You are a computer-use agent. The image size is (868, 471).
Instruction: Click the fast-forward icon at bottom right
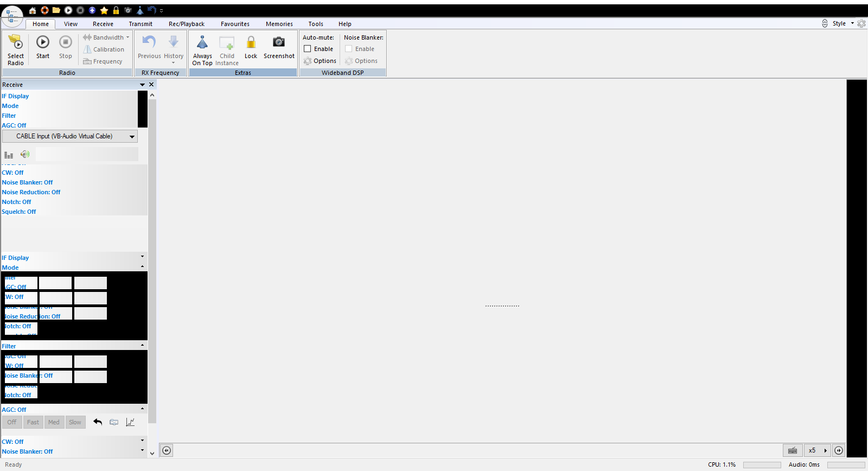(x=839, y=450)
